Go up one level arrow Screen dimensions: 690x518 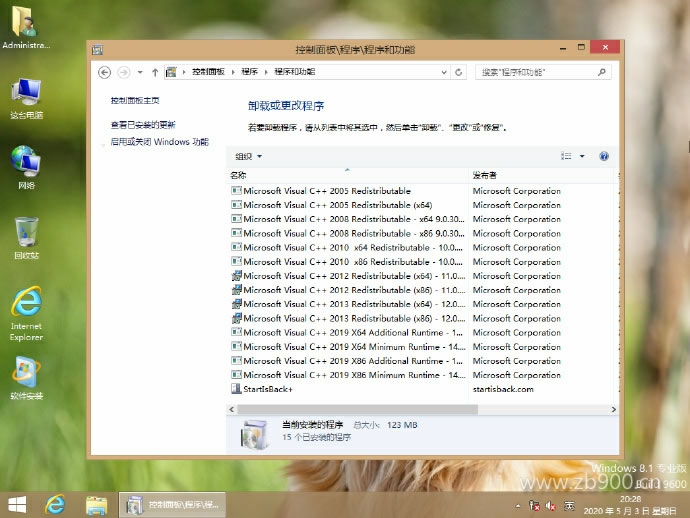click(x=155, y=72)
